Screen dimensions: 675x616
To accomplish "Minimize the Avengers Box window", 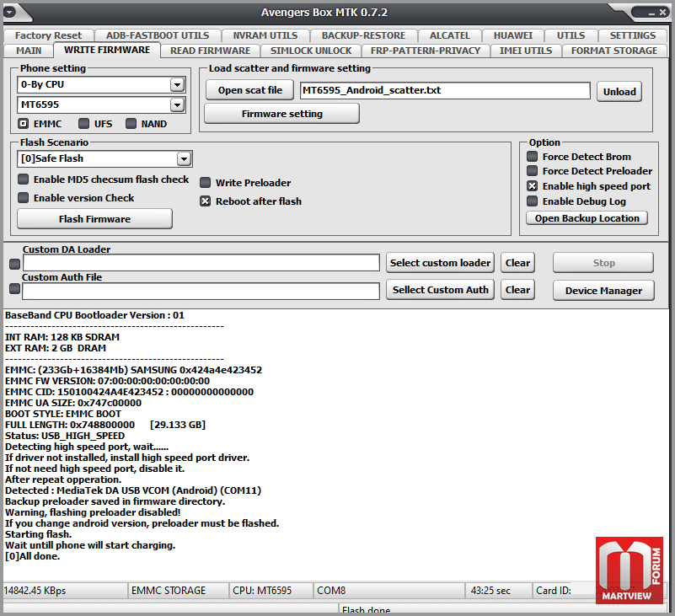I will 651,13.
